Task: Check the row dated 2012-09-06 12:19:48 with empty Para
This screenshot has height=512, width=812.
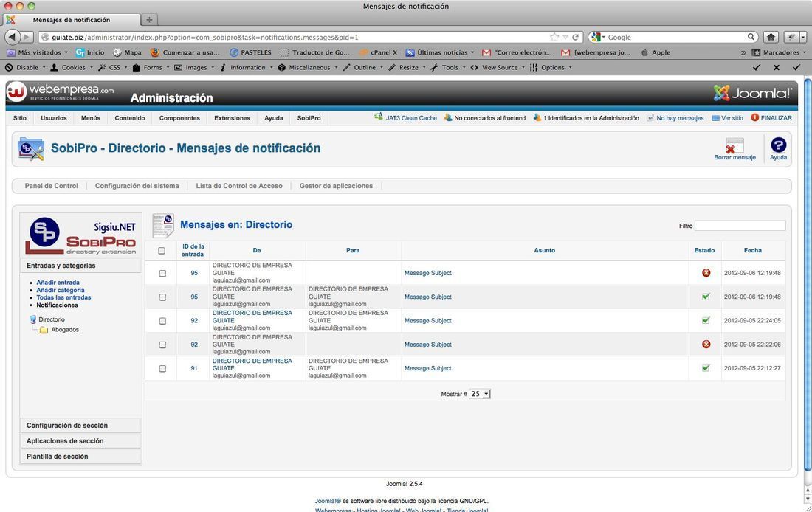Action: coord(162,274)
